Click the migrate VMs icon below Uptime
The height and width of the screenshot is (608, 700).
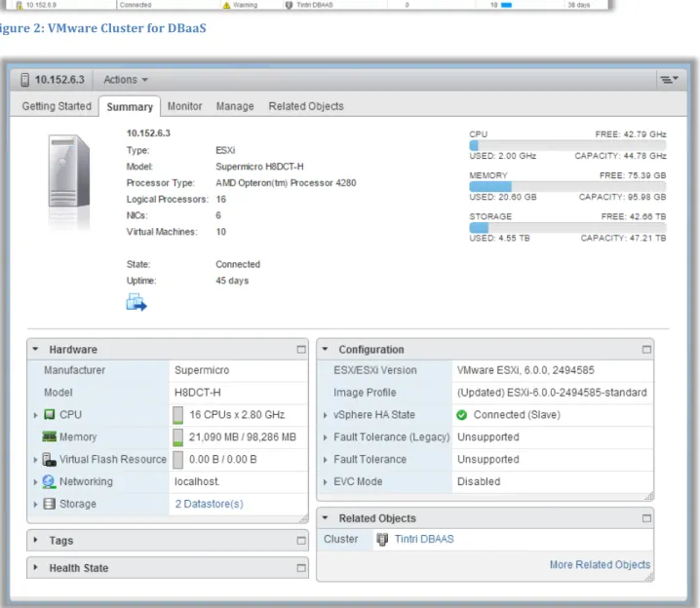136,302
